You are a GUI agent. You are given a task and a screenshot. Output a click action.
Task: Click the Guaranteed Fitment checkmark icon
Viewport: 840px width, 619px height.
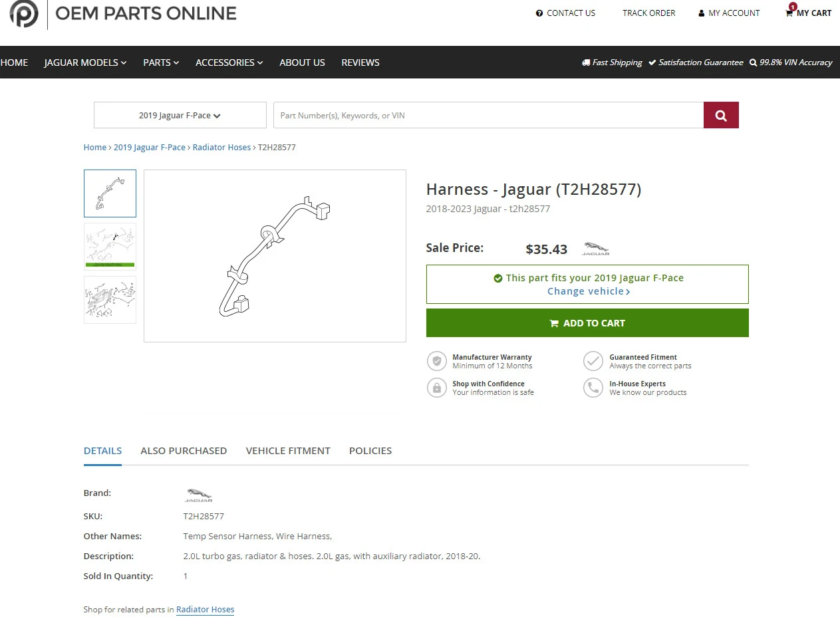593,361
